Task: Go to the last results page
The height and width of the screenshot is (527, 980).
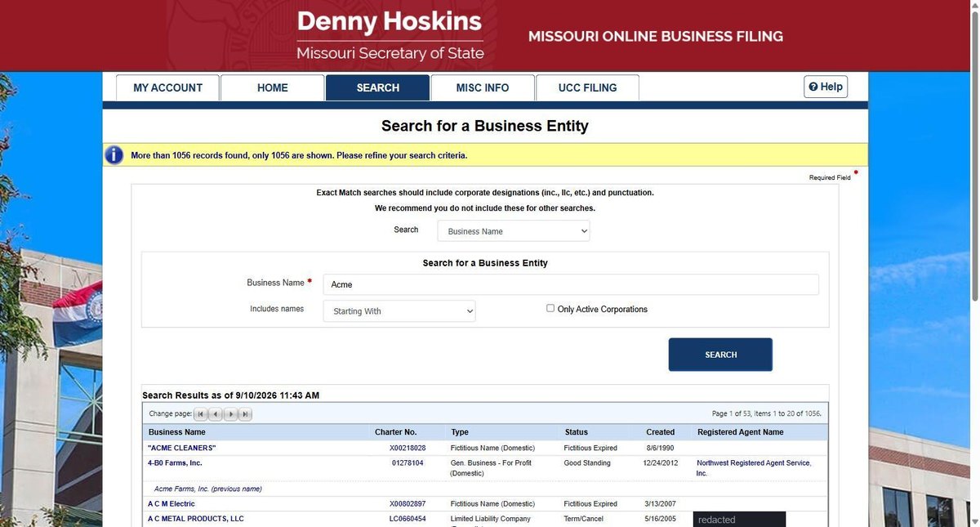Action: [x=245, y=414]
